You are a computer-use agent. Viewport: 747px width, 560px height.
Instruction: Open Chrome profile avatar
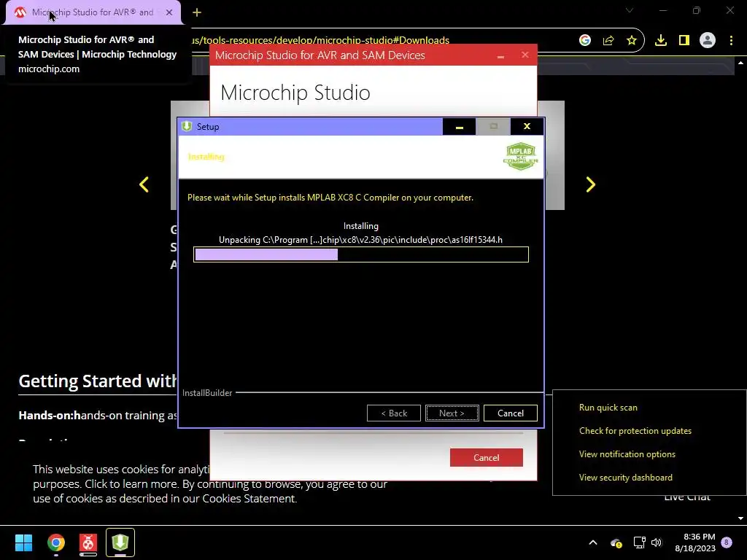click(708, 41)
